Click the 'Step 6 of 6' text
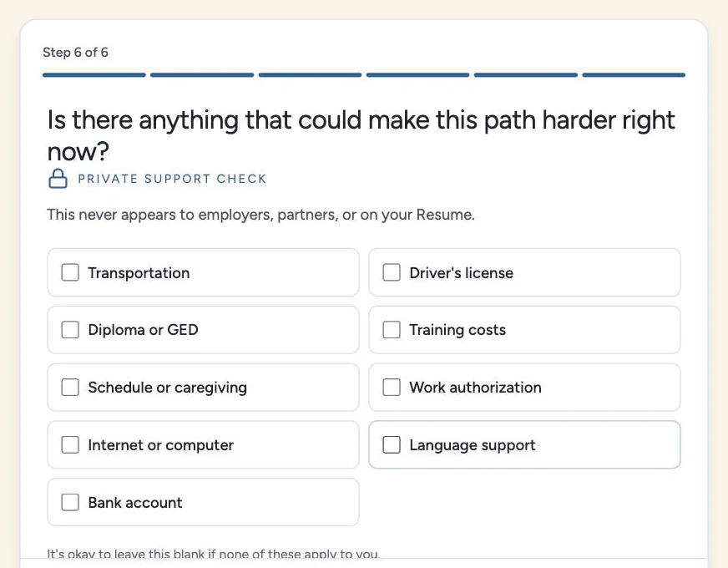728x568 pixels. 75,53
